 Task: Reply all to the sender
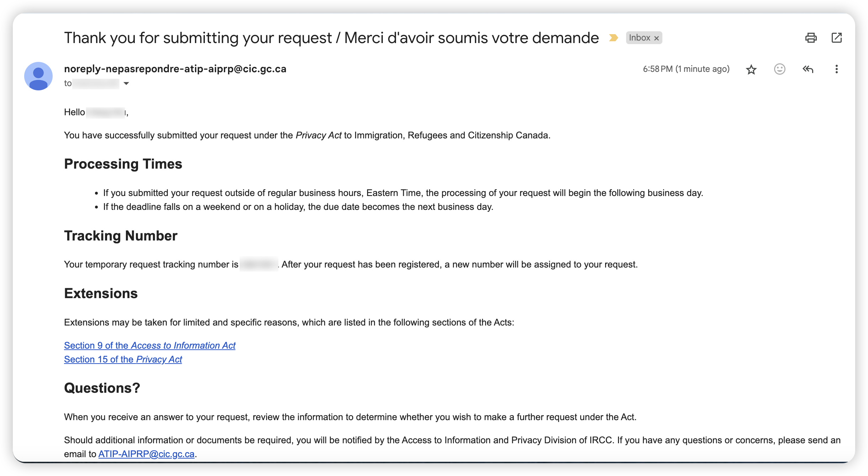808,69
